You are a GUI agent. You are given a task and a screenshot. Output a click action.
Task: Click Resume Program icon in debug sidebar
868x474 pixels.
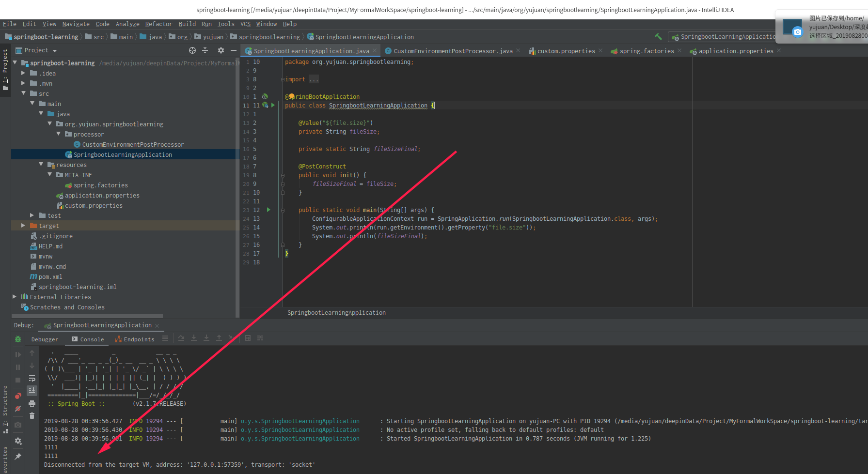[18, 355]
